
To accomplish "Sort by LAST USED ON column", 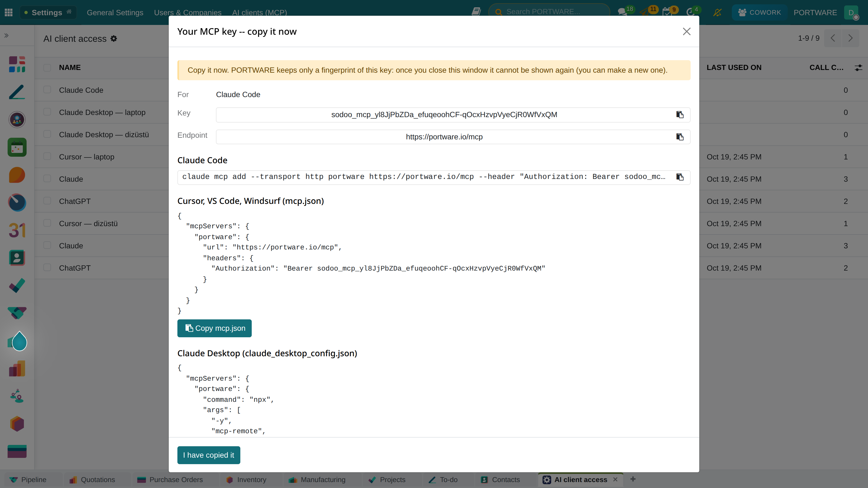I will click(x=734, y=67).
